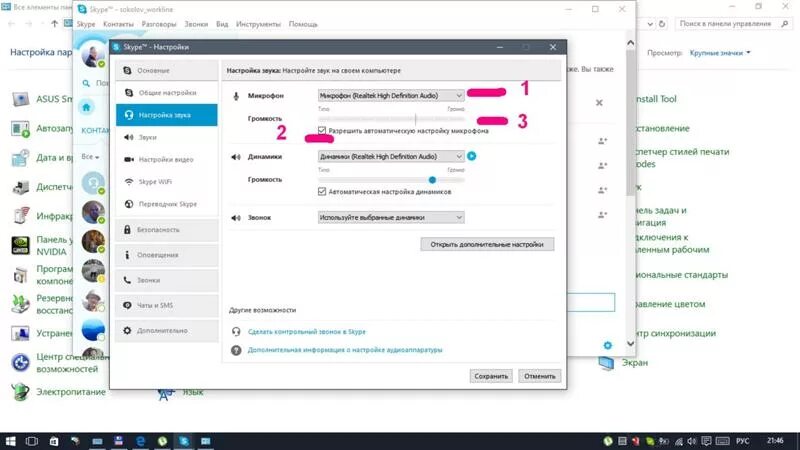Select Настройка звука sidebar item
This screenshot has width=800, height=450.
(166, 115)
